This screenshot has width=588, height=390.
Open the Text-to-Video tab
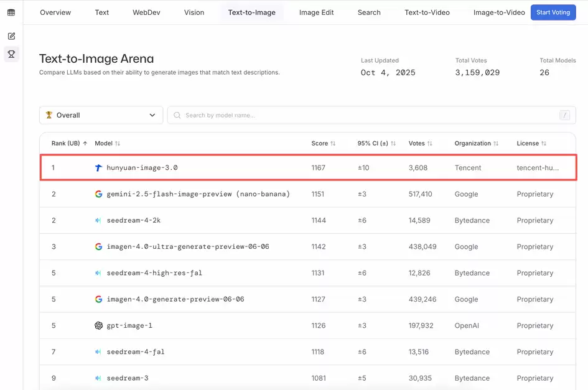pos(427,12)
